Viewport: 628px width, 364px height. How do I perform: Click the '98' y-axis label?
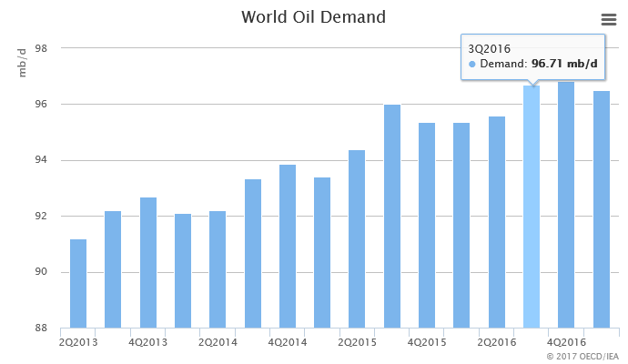point(41,48)
